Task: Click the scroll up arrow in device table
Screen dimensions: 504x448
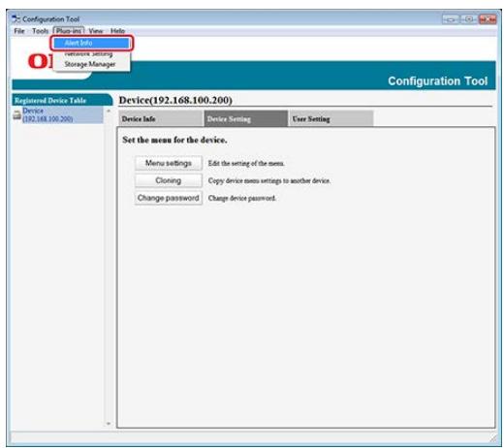Action: pyautogui.click(x=109, y=111)
